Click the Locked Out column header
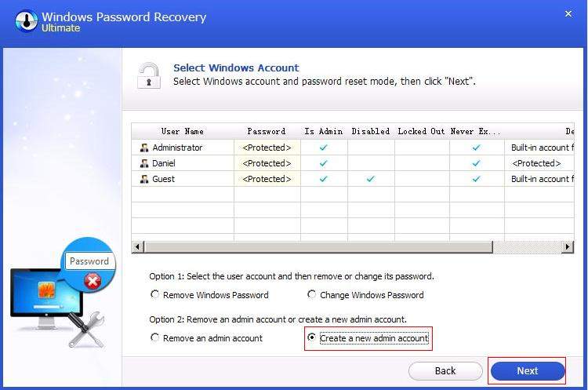The image size is (588, 390). [422, 131]
